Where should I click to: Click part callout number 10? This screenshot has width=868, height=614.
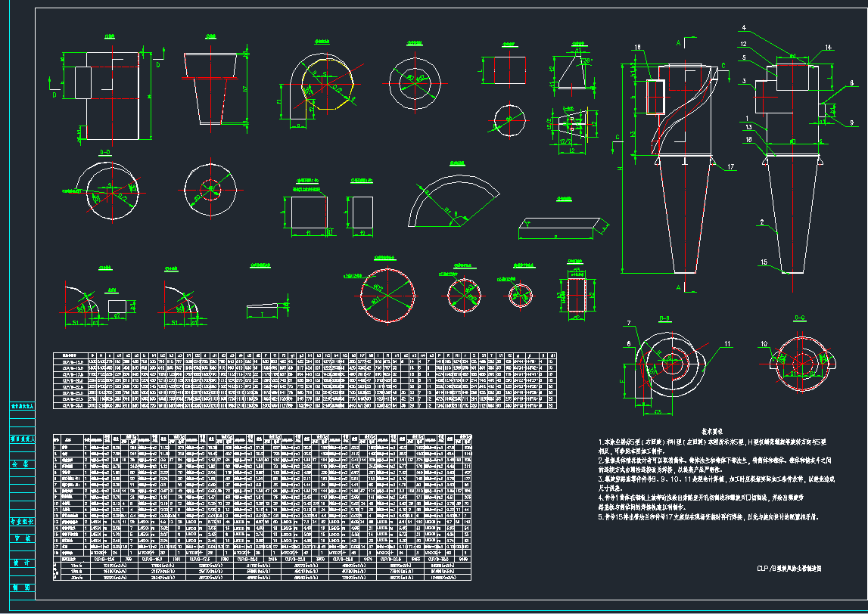764,344
